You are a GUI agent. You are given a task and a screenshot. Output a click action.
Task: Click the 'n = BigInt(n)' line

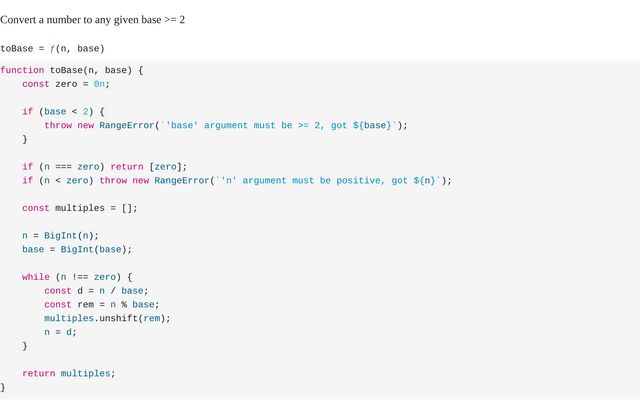61,235
